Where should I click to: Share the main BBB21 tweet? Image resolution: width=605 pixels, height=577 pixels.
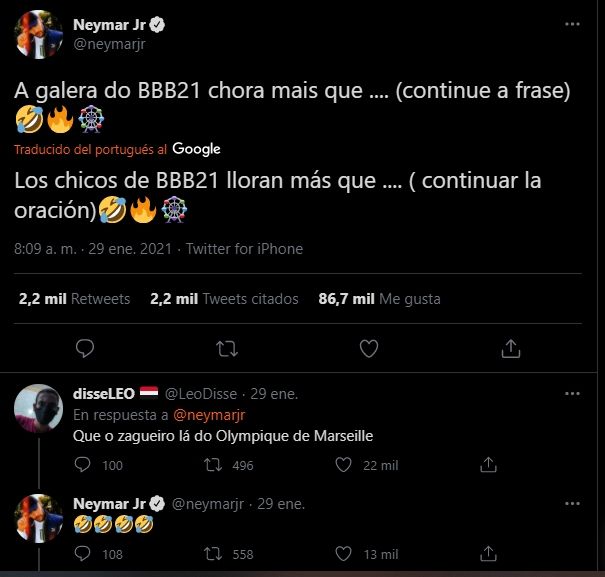(511, 348)
